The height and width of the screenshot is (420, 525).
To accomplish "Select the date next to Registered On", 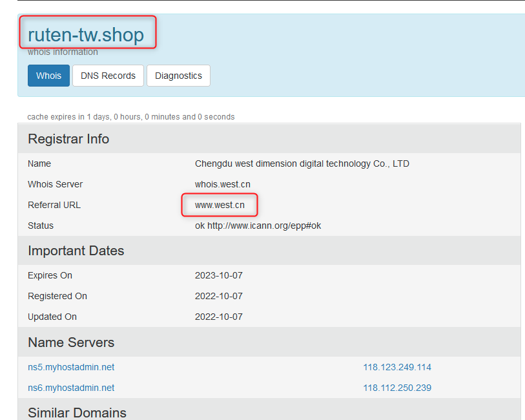I will (x=219, y=296).
